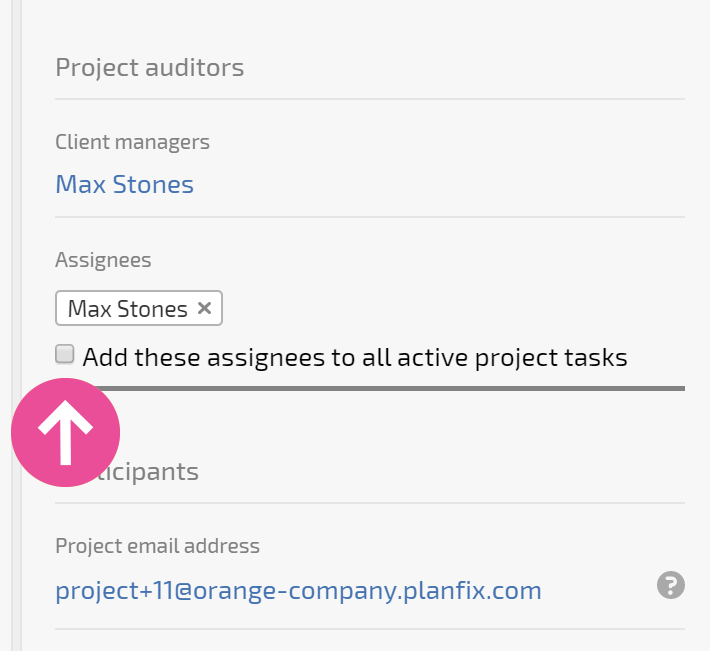
Task: Click the Project email address field label
Action: click(158, 546)
